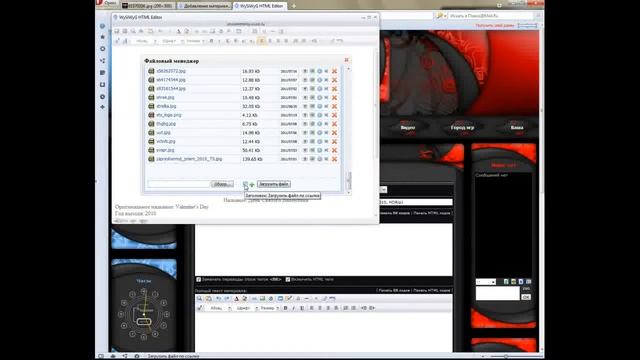
Task: Open the Opera menu button
Action: [x=107, y=3]
